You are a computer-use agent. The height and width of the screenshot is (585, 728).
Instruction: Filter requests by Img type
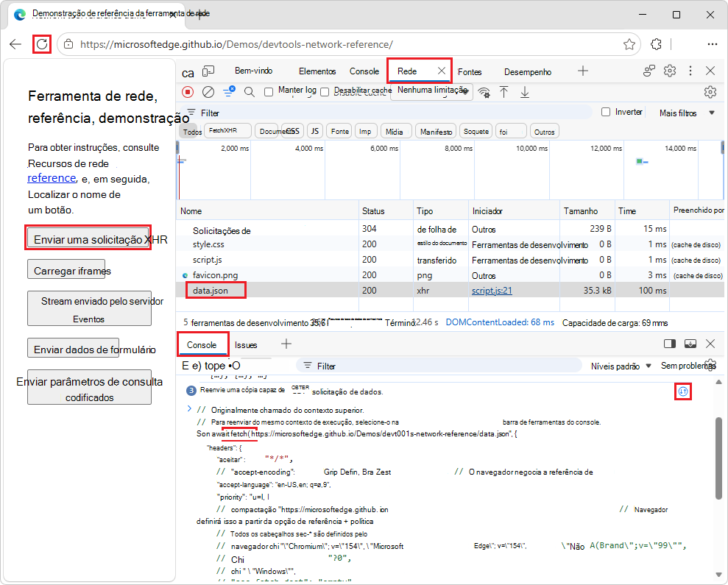365,132
